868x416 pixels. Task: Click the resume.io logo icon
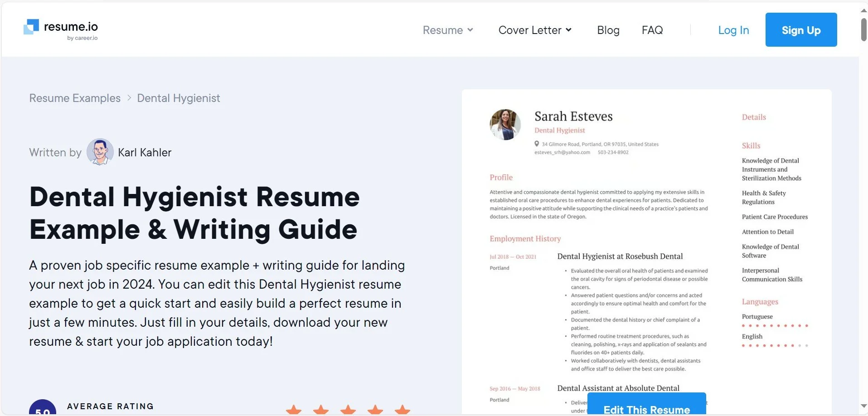pyautogui.click(x=31, y=27)
